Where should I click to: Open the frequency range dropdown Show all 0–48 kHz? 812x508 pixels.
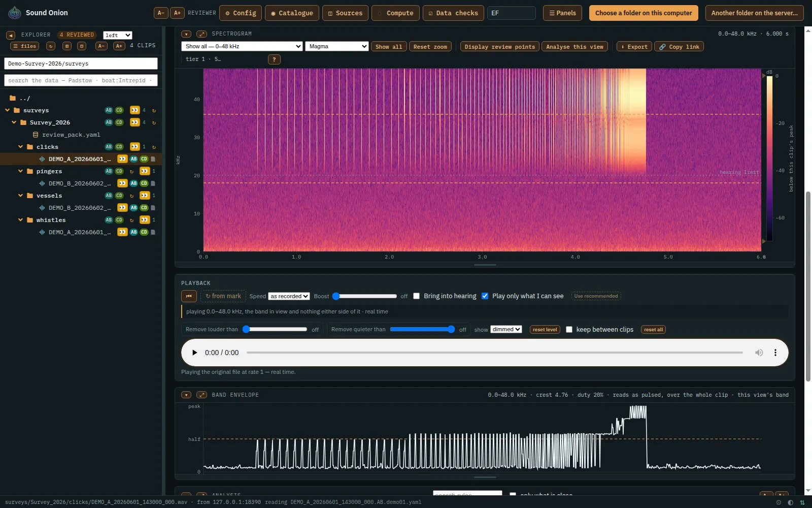coord(242,46)
